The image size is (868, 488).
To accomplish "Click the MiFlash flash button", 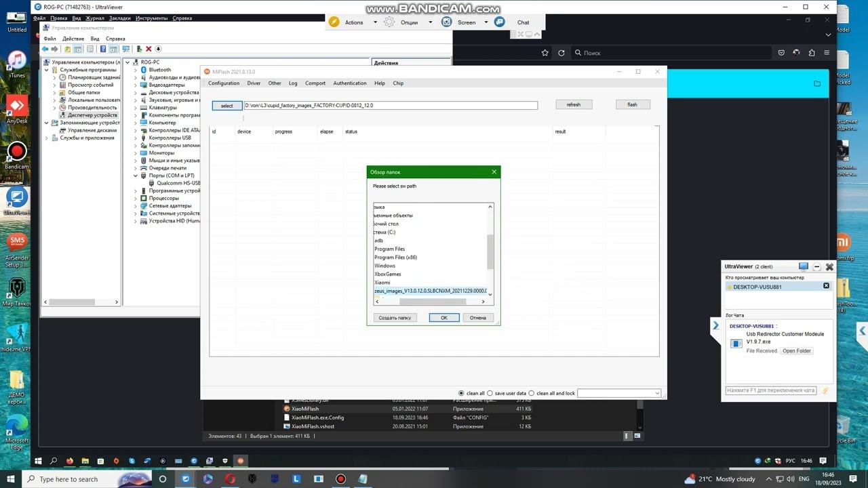I will (x=632, y=104).
